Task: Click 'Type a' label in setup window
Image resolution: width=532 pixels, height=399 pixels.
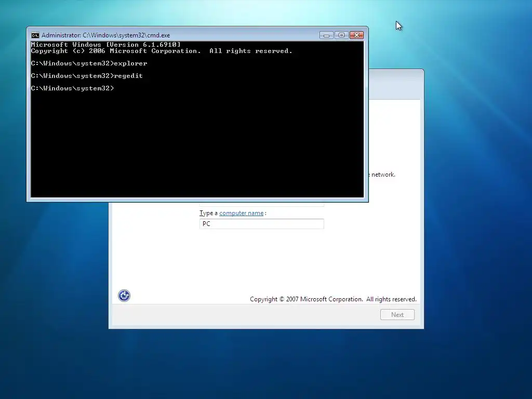Action: pyautogui.click(x=209, y=213)
